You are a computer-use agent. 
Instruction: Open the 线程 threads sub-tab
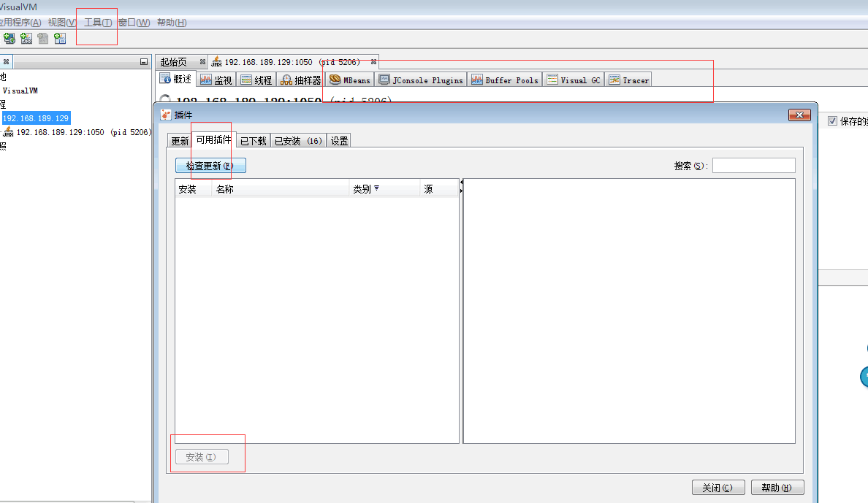tap(256, 80)
